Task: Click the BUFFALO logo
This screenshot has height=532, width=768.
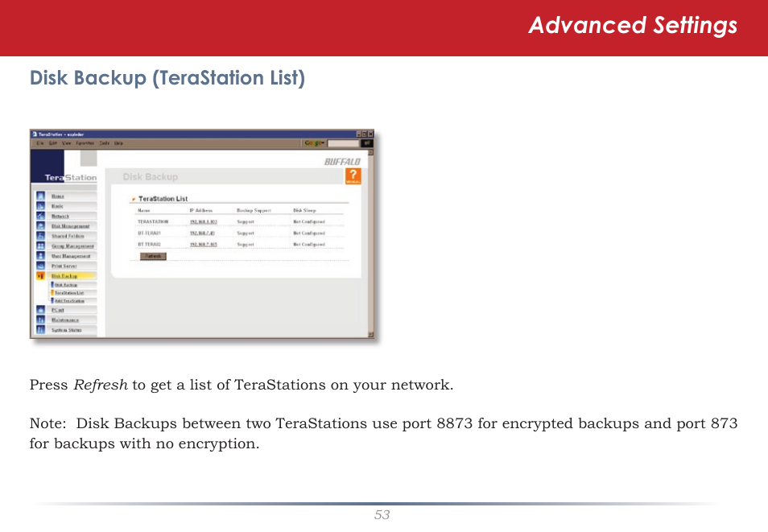Action: (342, 162)
